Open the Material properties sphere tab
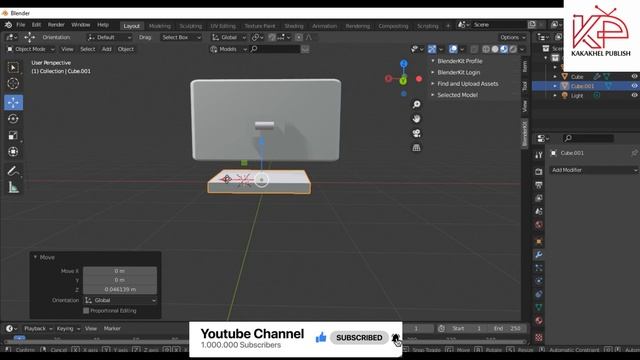Screen dimensions: 640x360 click(x=539, y=320)
